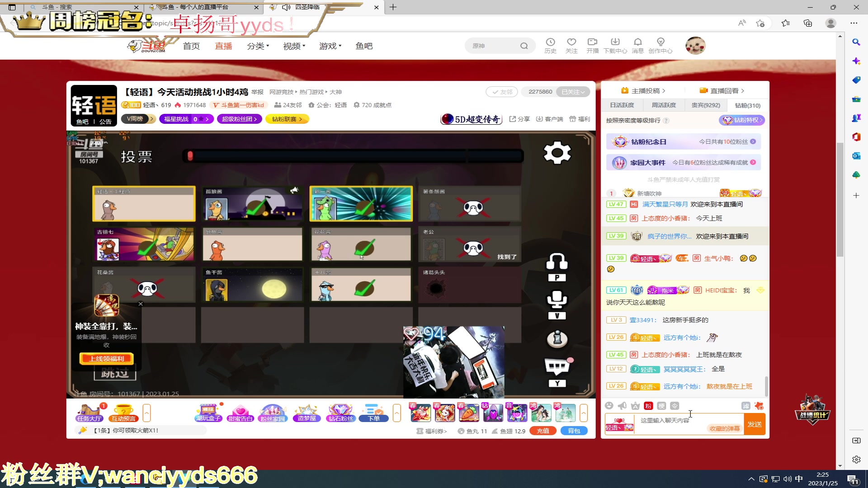Open the 下载中心 download center icon
This screenshot has width=868, height=488.
615,45
